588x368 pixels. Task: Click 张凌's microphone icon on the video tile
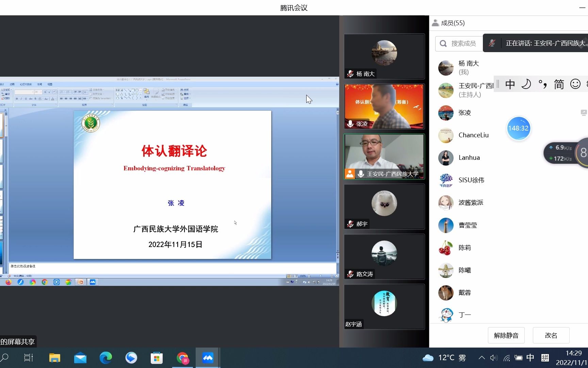pos(350,124)
